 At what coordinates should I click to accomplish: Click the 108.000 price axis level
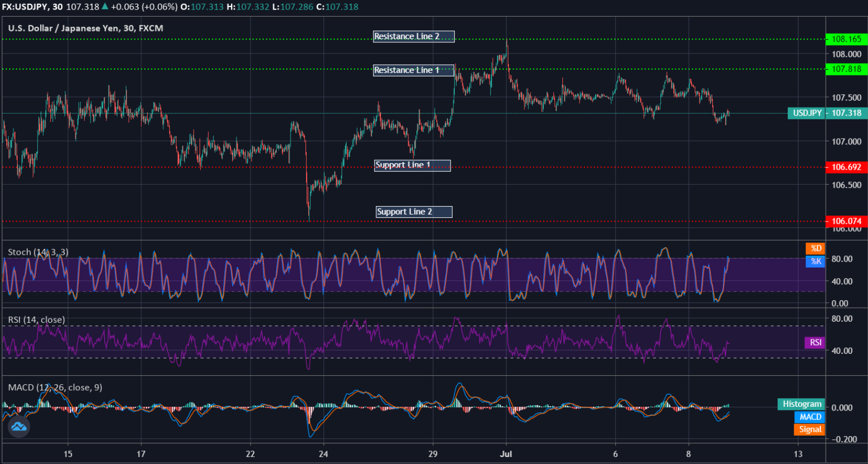tap(847, 54)
